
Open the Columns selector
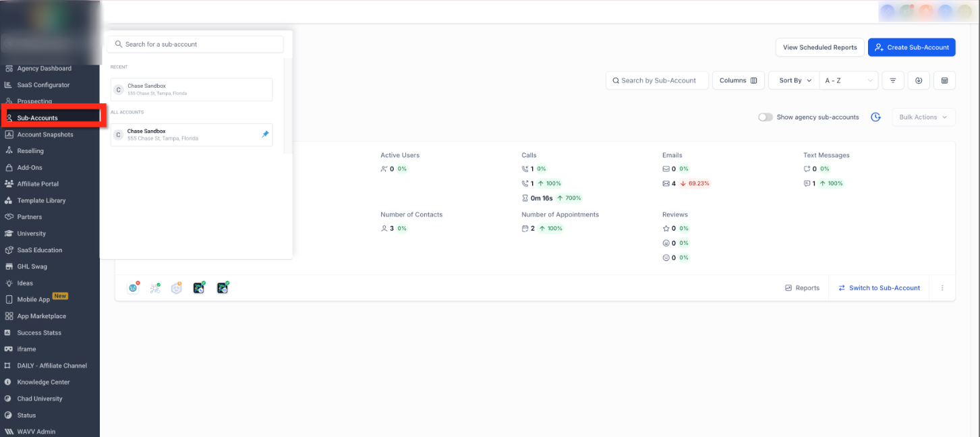tap(738, 80)
